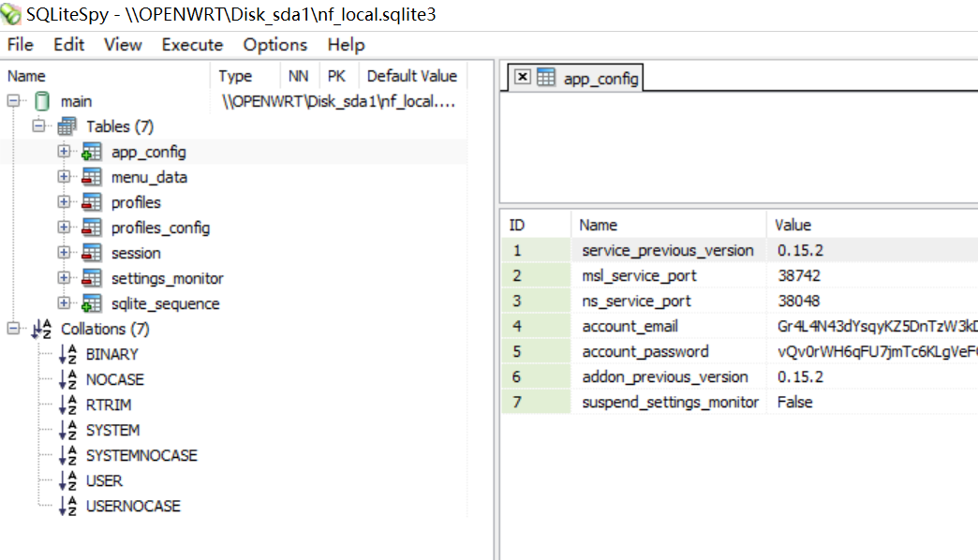
Task: Click the value 38048
Action: coord(799,302)
